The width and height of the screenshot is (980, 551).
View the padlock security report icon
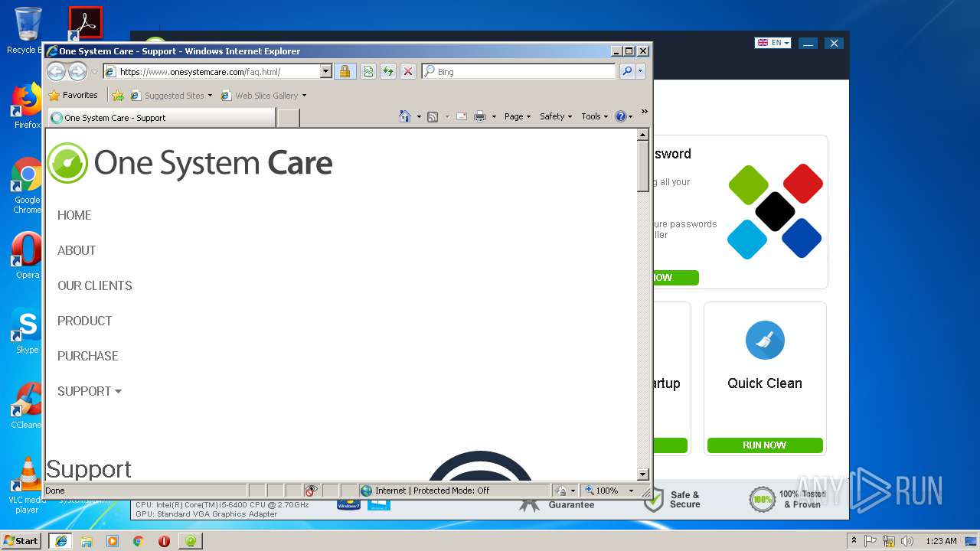[345, 71]
